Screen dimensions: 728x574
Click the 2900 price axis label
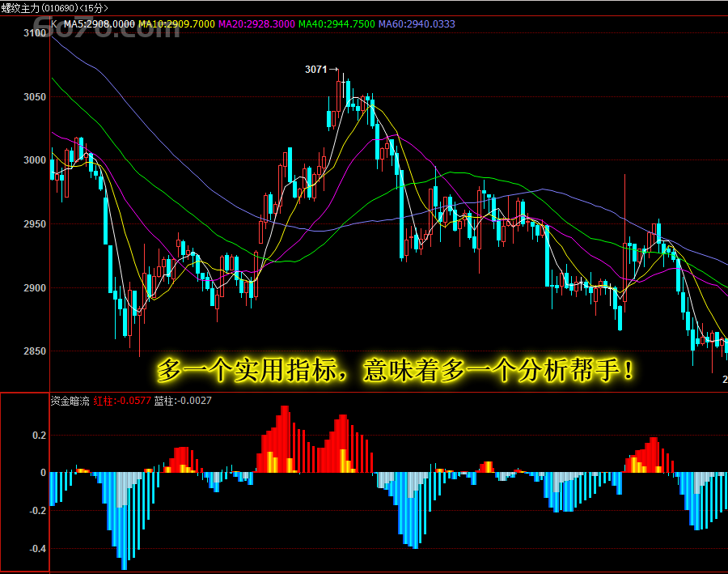tap(35, 287)
